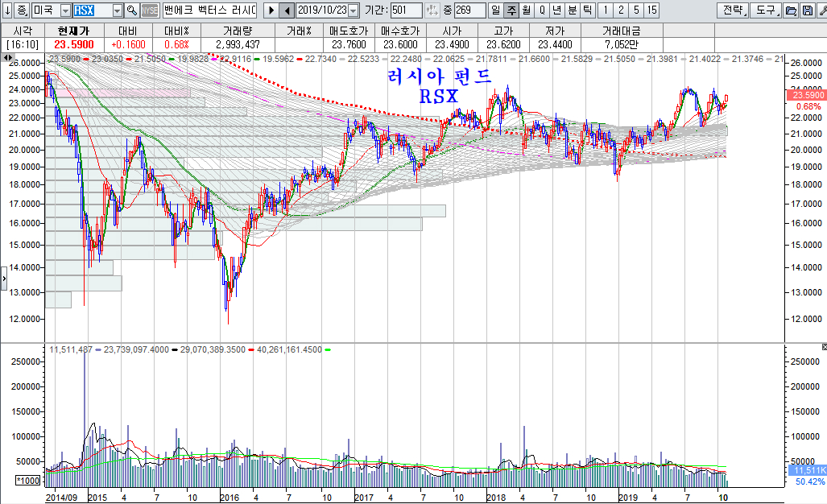The height and width of the screenshot is (504, 827).
Task: Click the 269 total count field
Action: click(469, 10)
